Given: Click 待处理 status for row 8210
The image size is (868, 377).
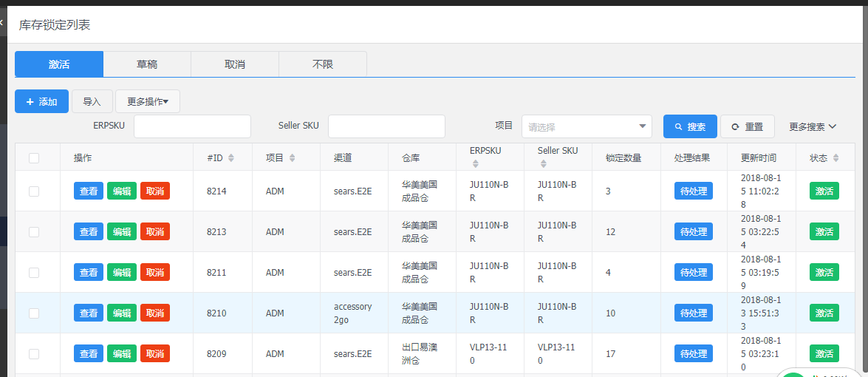Looking at the screenshot, I should coord(694,313).
